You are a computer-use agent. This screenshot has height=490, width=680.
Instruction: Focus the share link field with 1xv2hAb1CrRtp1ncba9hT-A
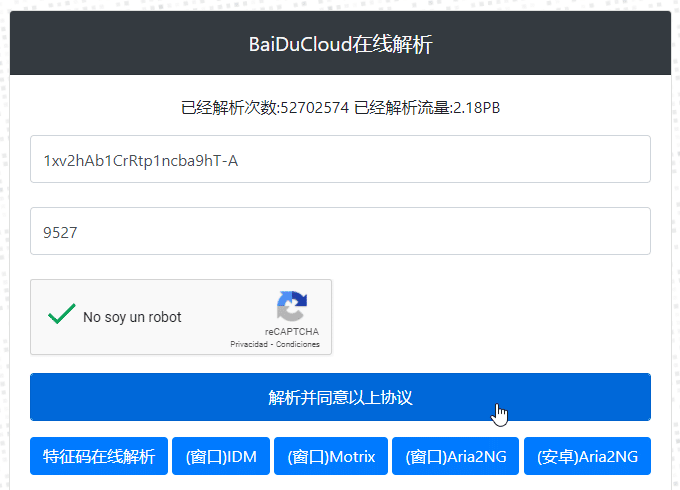(x=340, y=159)
